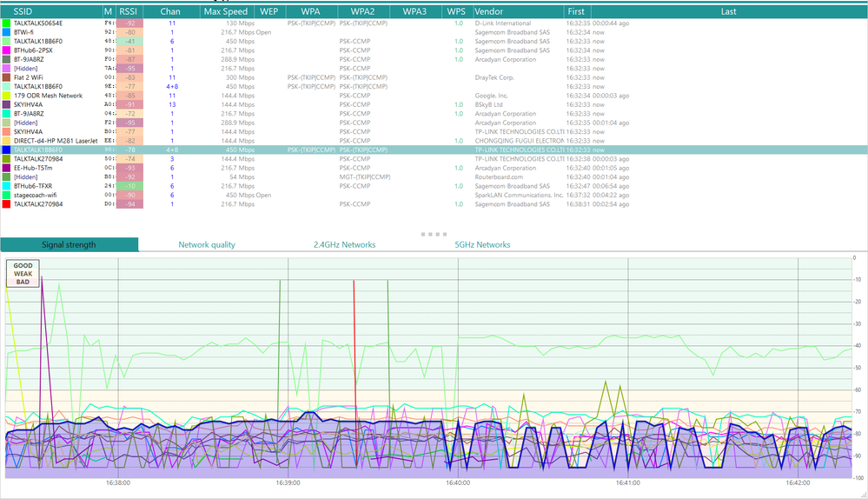Screen dimensions: 868x499
Task: Click the MGT-(TKIP|CCMP) WPA2 cell
Action: point(365,177)
